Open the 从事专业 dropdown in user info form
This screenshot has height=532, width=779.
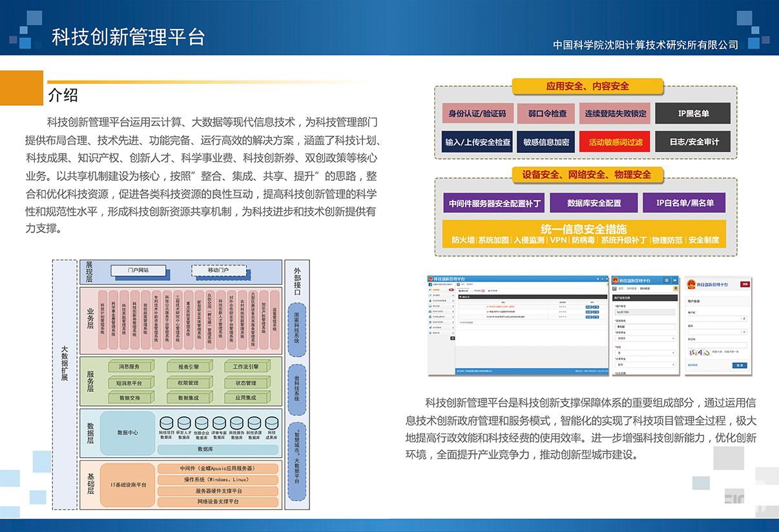click(x=645, y=365)
